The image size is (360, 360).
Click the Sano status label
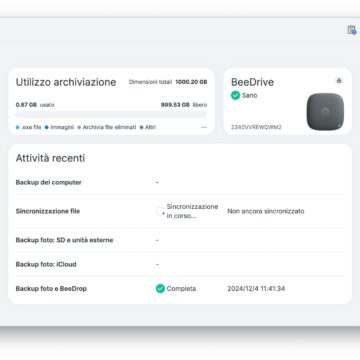pyautogui.click(x=250, y=95)
